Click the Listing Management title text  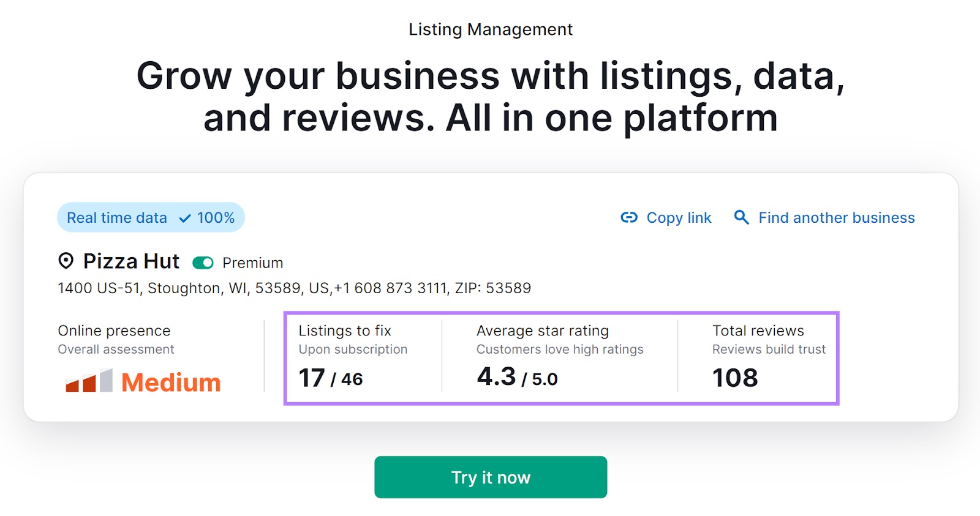pyautogui.click(x=491, y=29)
